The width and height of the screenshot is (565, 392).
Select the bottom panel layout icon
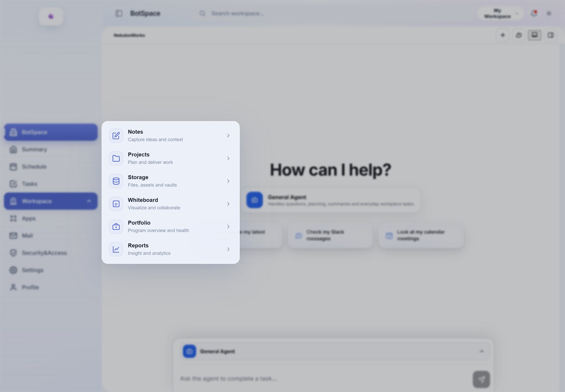[534, 35]
